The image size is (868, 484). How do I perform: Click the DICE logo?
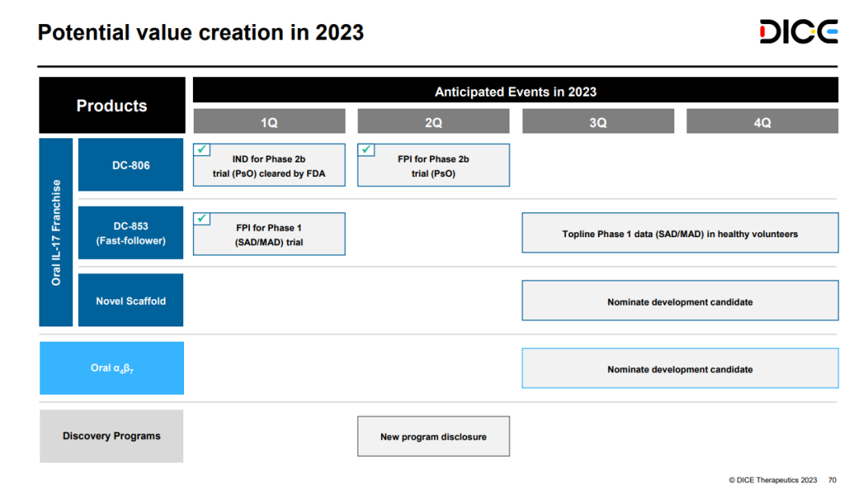(798, 32)
